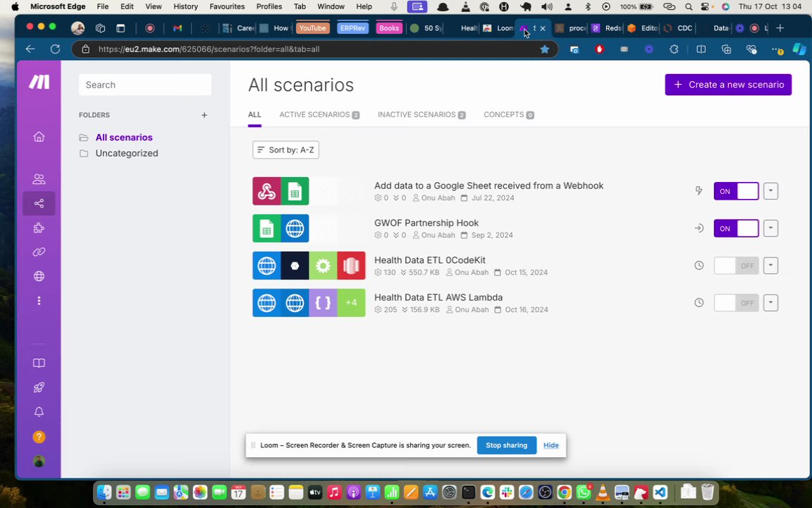Click the browser address bar URL

tap(209, 49)
